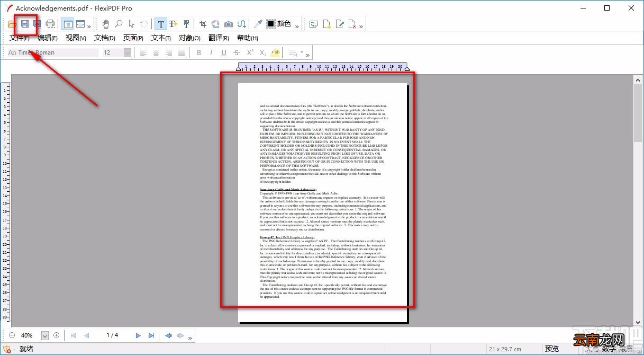Screen dimensions: 644x355
Task: Click the globe hyperlink tool icon
Action: click(215, 24)
